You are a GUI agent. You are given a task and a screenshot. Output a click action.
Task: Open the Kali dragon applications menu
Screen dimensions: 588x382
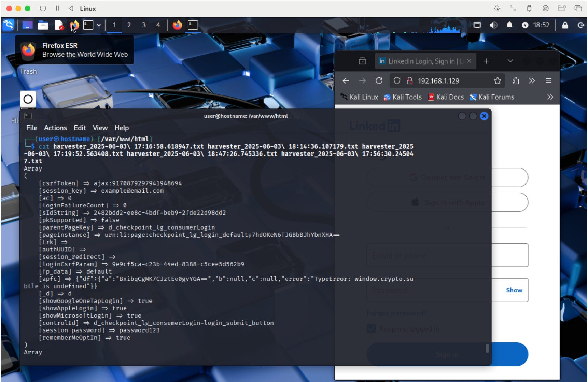[8, 25]
